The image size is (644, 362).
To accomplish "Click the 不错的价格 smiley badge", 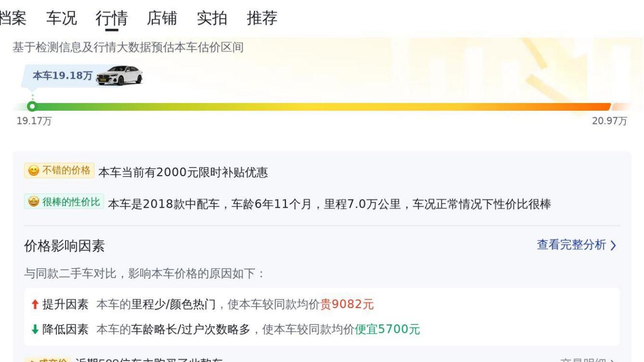I will coord(59,171).
